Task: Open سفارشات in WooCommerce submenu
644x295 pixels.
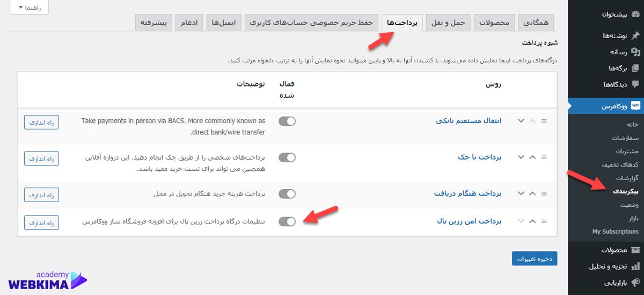Action: pos(625,138)
